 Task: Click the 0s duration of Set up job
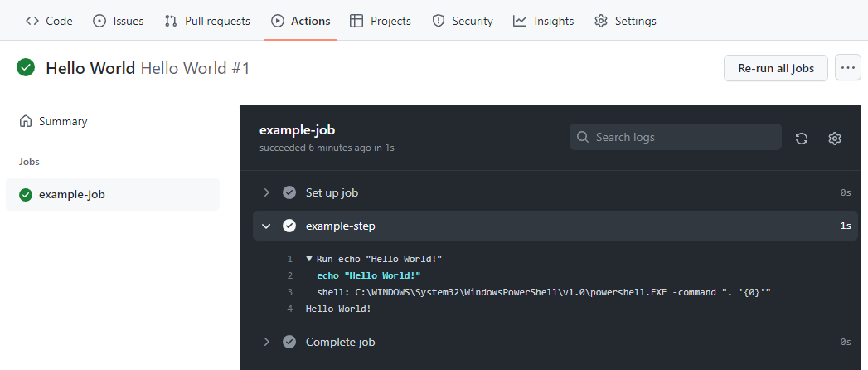coord(846,192)
